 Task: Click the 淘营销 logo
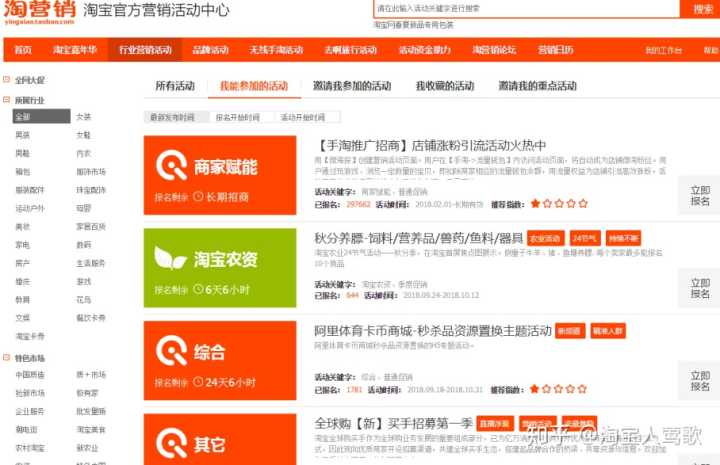point(39,11)
